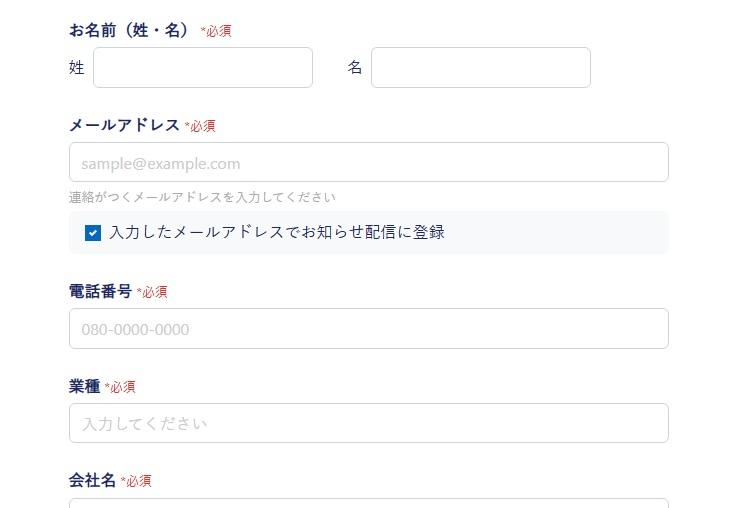The width and height of the screenshot is (745, 508).
Task: Focus the メールアドレス input with sample@example.com placeholder
Action: point(368,163)
